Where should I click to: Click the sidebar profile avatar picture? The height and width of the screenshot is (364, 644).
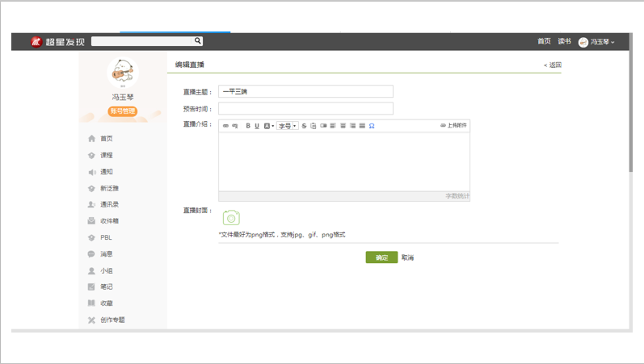[x=123, y=72]
